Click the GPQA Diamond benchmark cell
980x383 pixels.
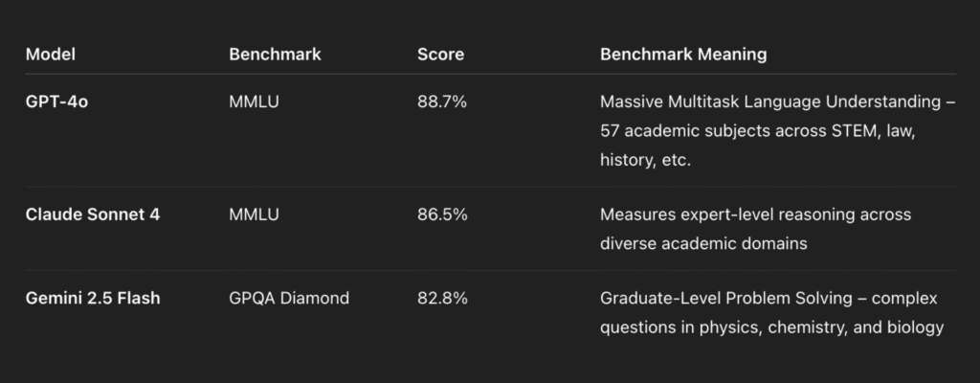tap(289, 299)
